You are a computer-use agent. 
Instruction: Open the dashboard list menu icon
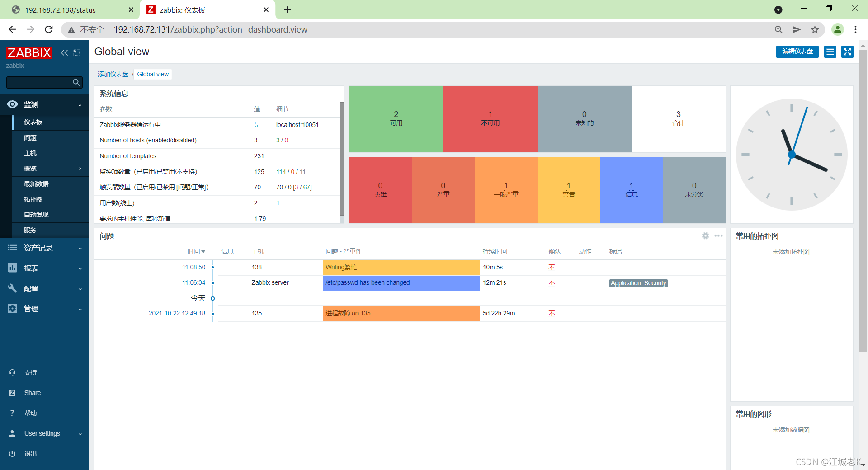830,52
